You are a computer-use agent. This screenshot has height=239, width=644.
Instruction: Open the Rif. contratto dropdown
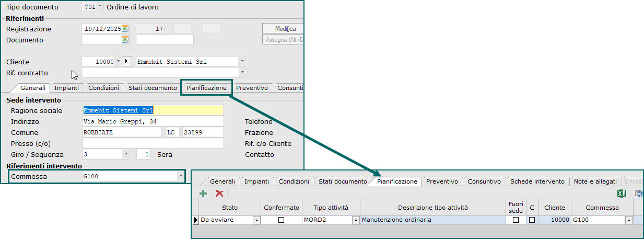(x=242, y=72)
